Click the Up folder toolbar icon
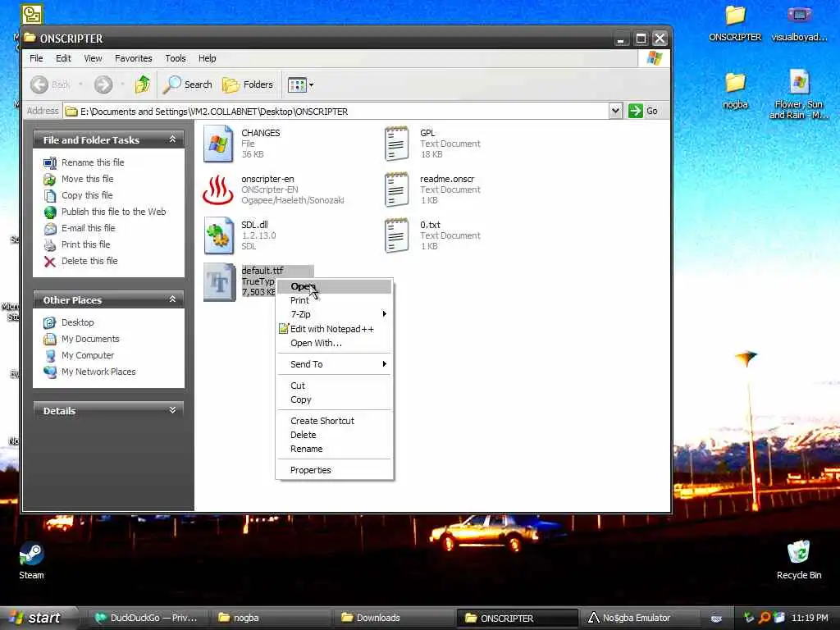 coord(143,84)
